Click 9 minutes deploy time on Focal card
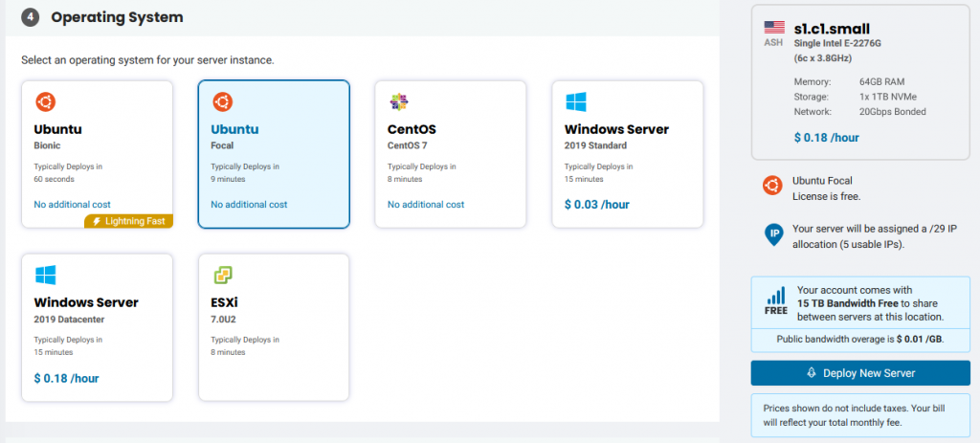The image size is (980, 443). [228, 179]
